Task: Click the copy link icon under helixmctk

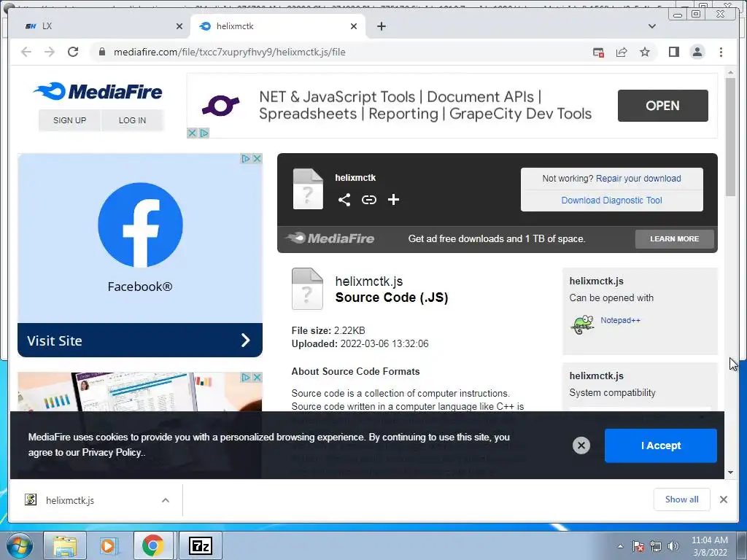Action: pos(368,200)
